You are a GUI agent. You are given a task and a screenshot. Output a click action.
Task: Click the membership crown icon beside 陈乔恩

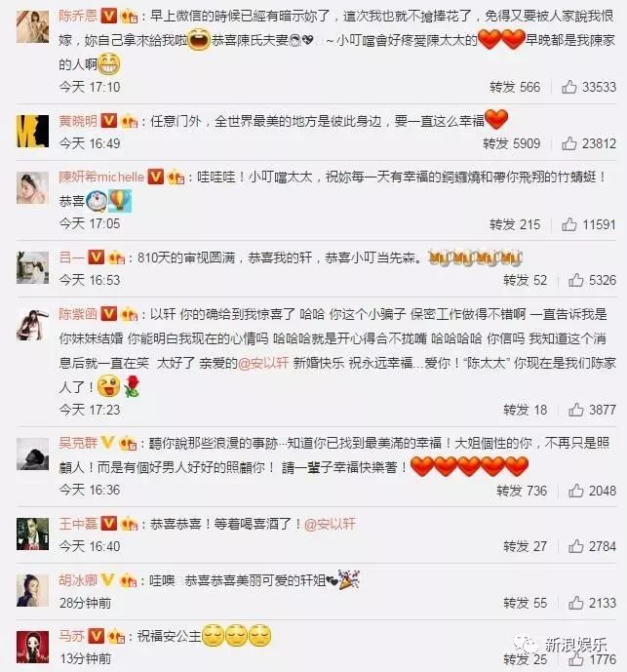coord(129,17)
